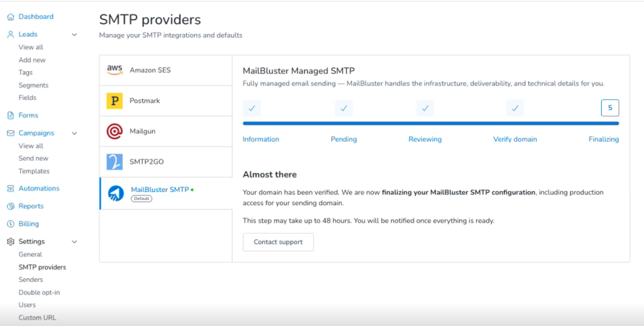
Task: Select the MailBluster SMTP provider tab
Action: coord(166,193)
